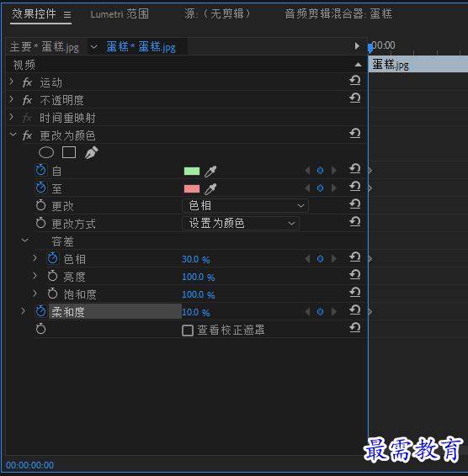Reset the 亮度 tolerance value
The image size is (468, 476).
pos(354,275)
